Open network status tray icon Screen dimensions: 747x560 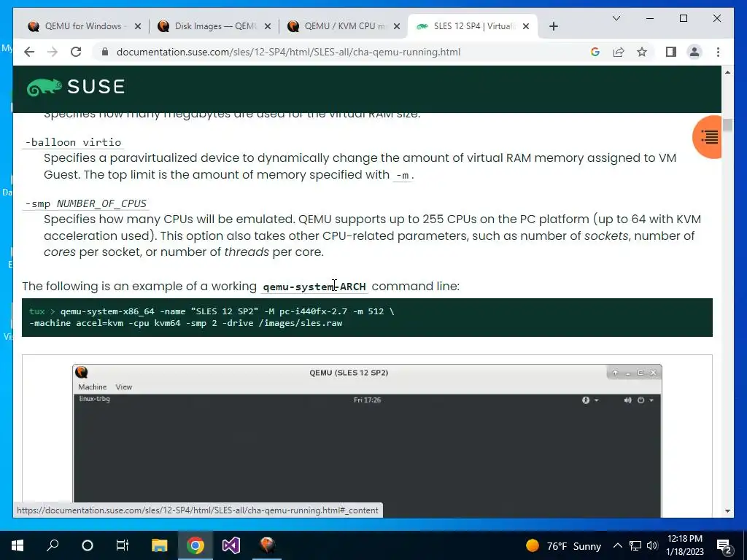pyautogui.click(x=635, y=545)
